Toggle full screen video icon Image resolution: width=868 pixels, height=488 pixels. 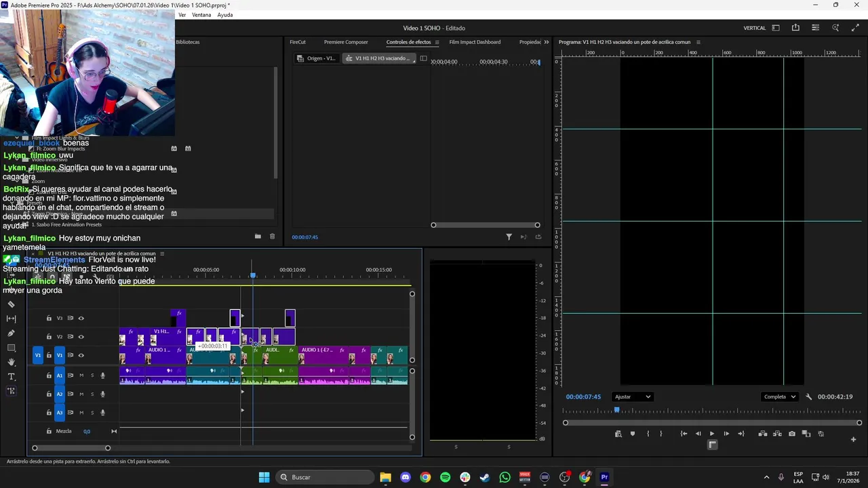[x=855, y=28]
